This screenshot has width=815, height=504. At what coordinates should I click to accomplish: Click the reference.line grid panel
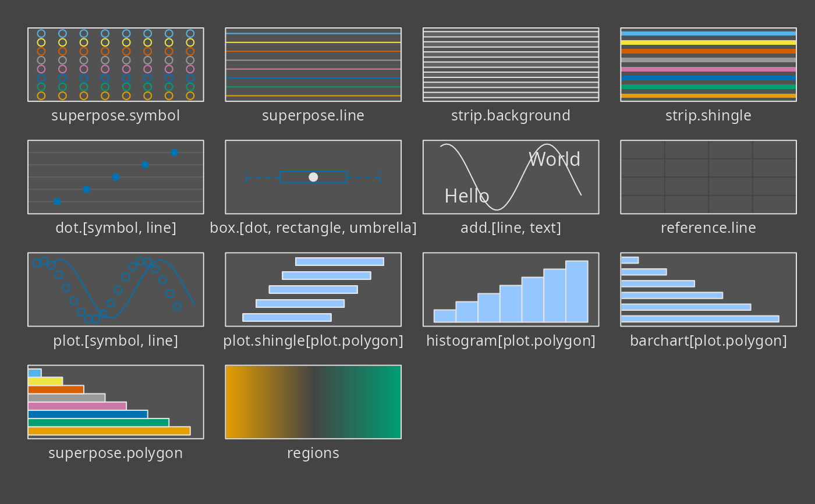(708, 177)
